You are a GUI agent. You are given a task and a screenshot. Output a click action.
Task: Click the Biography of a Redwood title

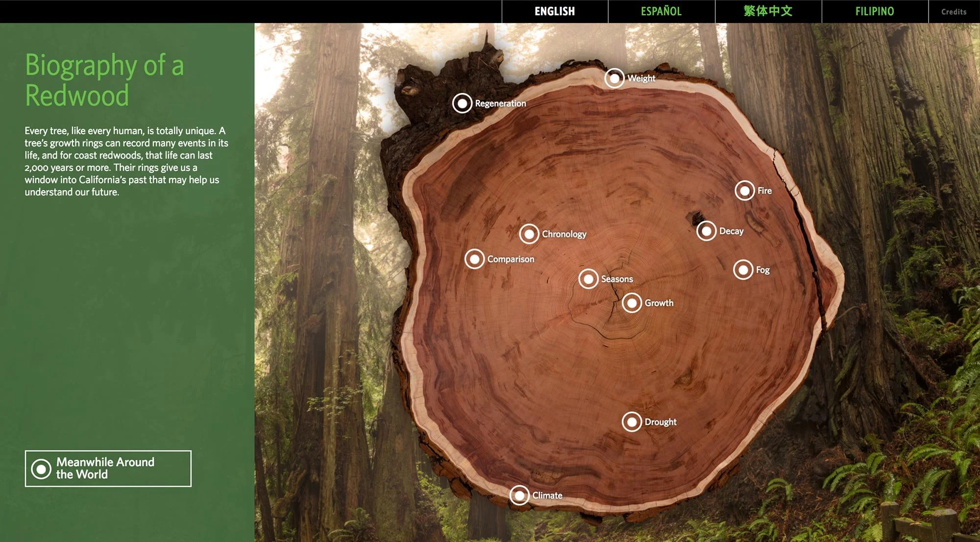(104, 80)
